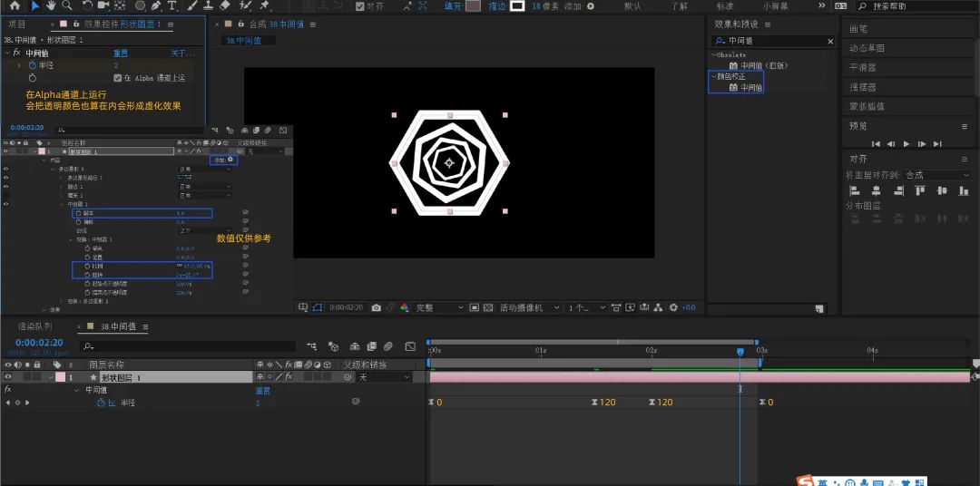Open the 描边 stroke color swatch
980x486 pixels.
[517, 6]
